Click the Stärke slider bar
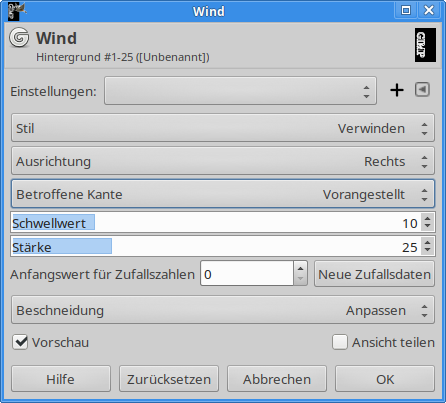This screenshot has height=403, width=446. click(216, 246)
